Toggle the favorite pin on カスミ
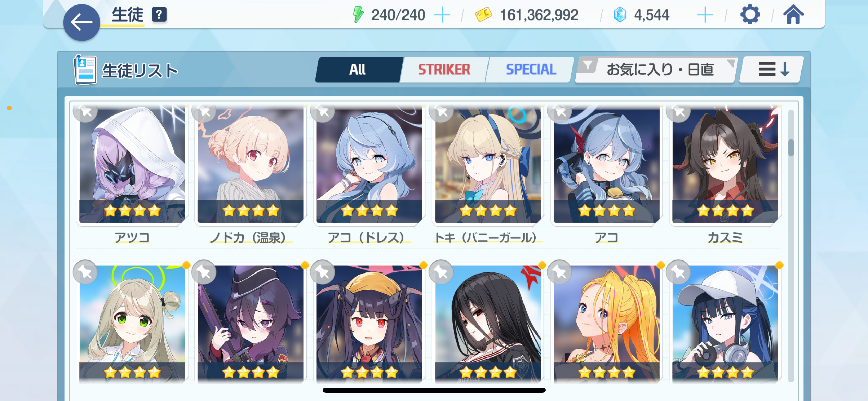This screenshot has height=401, width=868. pos(678,111)
